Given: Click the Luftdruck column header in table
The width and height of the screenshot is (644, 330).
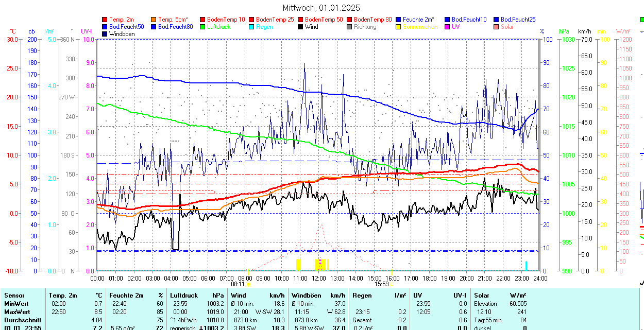Looking at the screenshot, I should click(x=184, y=296).
